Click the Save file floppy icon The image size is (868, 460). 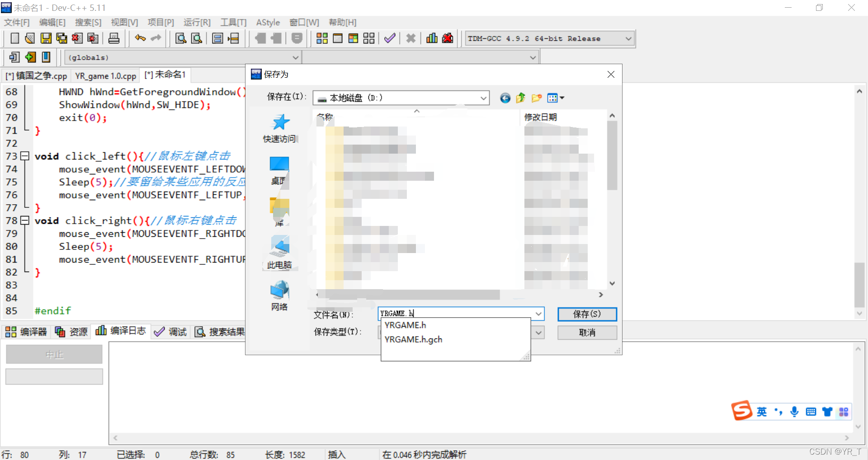(x=46, y=38)
